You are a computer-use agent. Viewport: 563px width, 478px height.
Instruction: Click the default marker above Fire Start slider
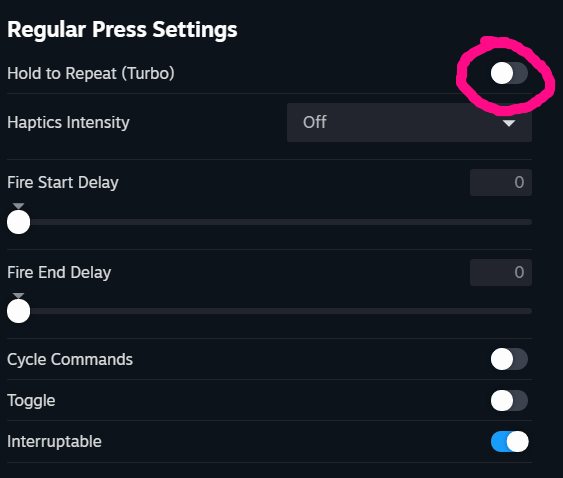(19, 206)
